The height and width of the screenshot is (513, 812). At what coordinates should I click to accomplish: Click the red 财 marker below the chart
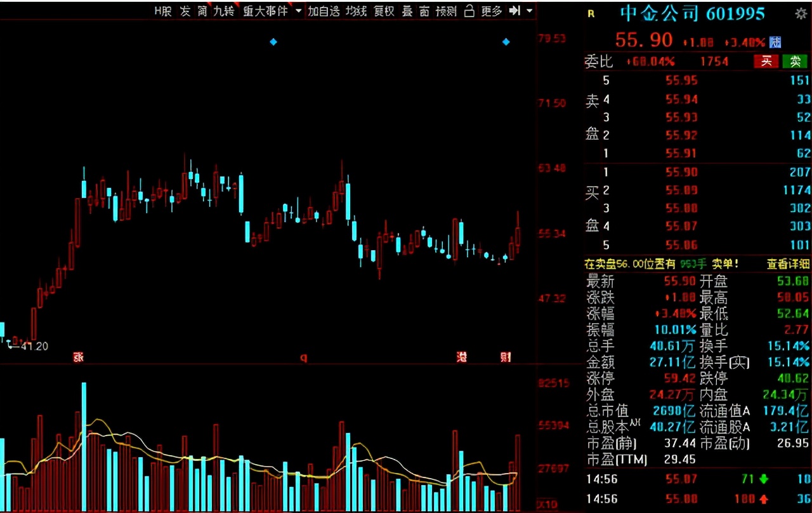click(506, 357)
